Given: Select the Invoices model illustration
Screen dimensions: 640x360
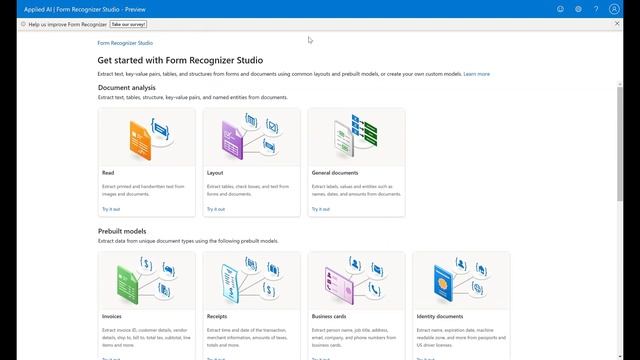Looking at the screenshot, I should pos(147,281).
